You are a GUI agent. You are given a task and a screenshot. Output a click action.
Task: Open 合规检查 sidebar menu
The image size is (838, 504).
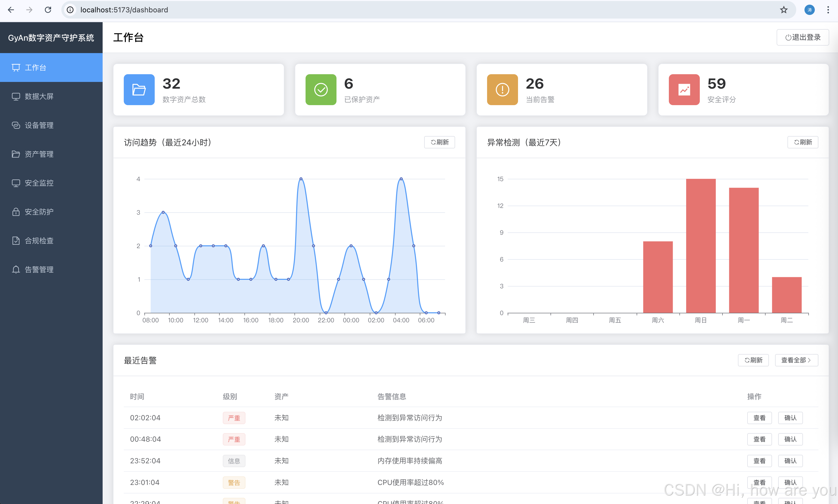39,241
